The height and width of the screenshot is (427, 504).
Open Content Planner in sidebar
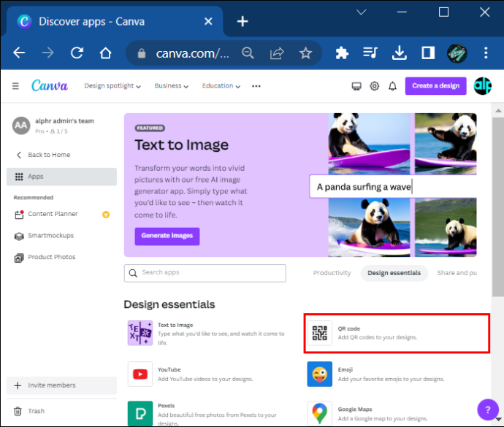pyautogui.click(x=61, y=214)
